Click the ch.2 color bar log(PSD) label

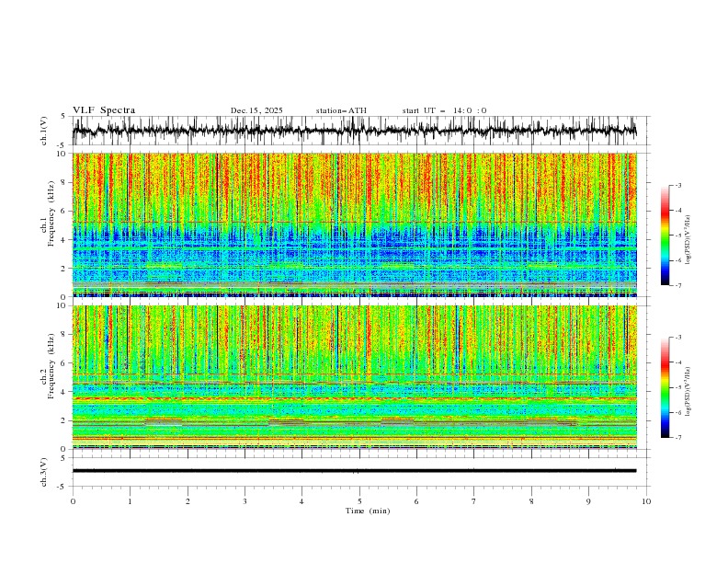[688, 392]
